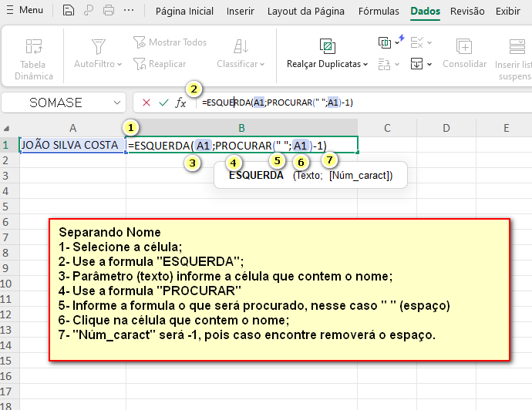This screenshot has width=532, height=410.
Task: Click the fx insert function icon
Action: (x=180, y=102)
